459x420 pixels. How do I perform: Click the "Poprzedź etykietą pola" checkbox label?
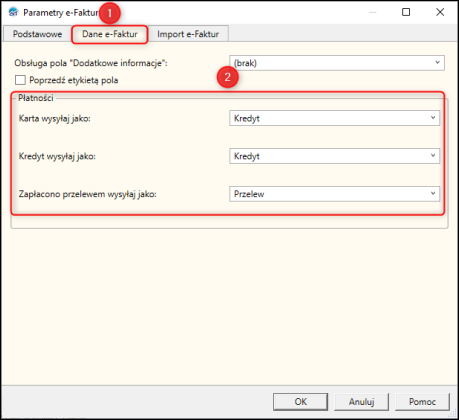pos(74,80)
